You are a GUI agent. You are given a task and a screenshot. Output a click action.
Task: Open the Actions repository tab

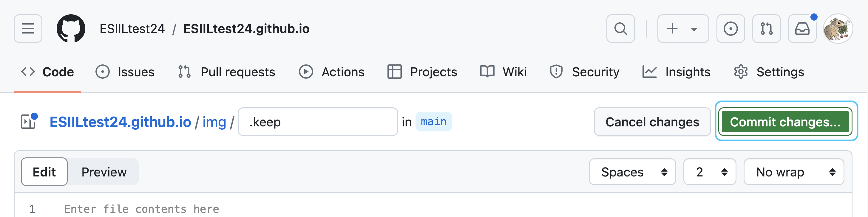[332, 72]
